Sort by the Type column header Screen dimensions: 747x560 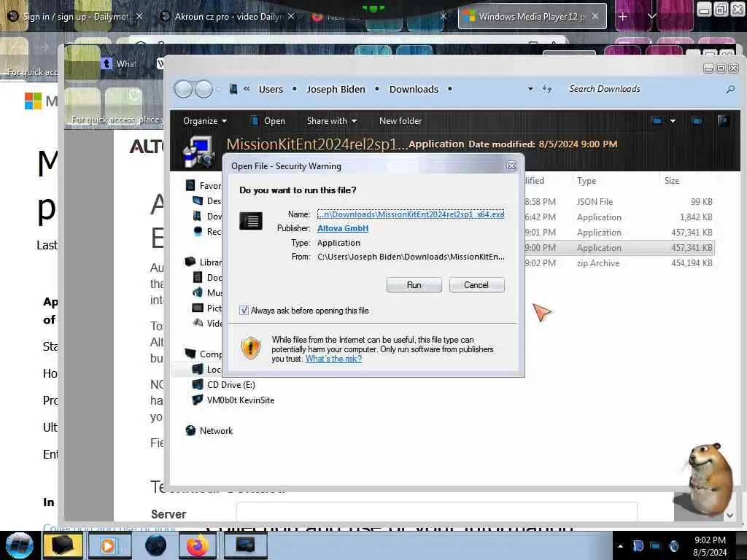[587, 181]
